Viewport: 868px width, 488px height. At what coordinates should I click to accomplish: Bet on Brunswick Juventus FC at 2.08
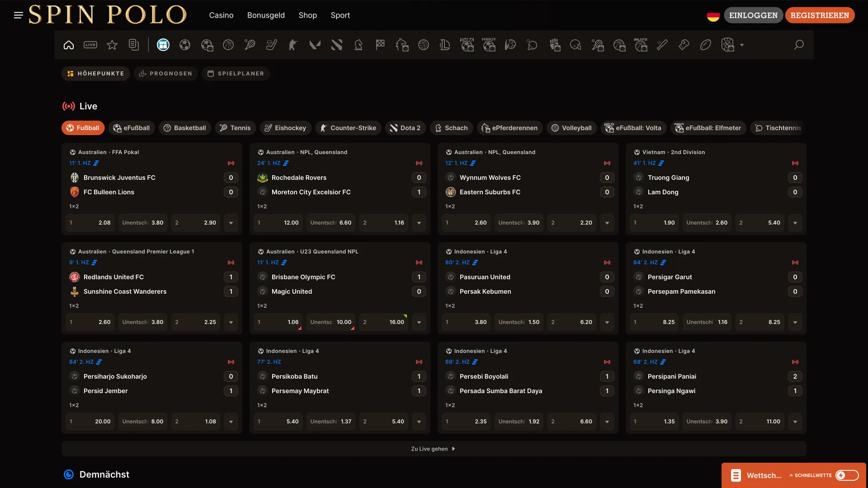tap(90, 223)
